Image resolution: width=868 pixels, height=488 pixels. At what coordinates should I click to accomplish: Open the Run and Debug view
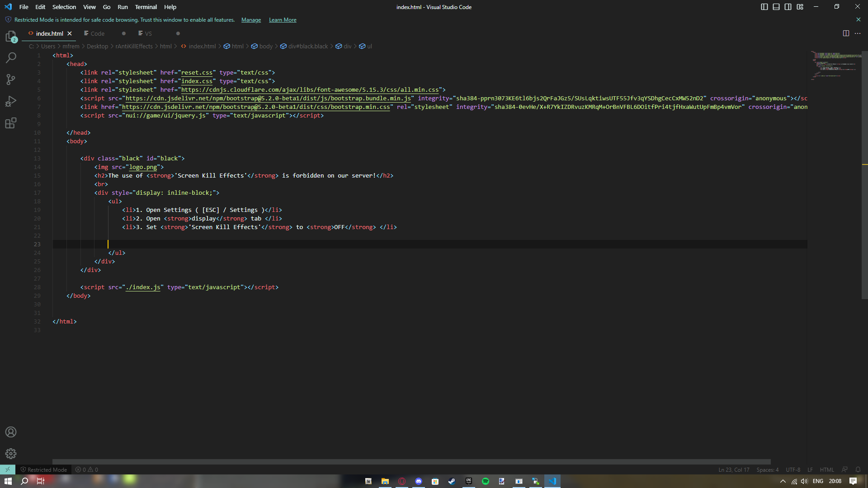(x=11, y=101)
